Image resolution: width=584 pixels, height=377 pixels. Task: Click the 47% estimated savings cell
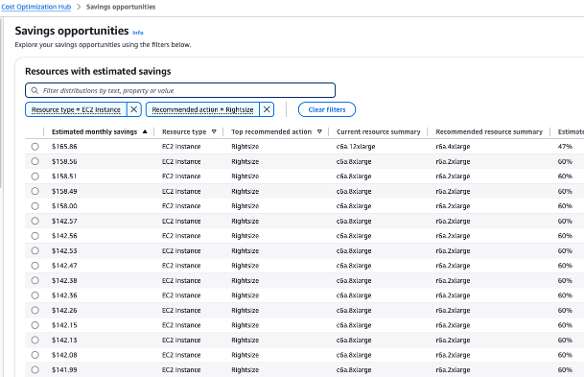point(565,146)
